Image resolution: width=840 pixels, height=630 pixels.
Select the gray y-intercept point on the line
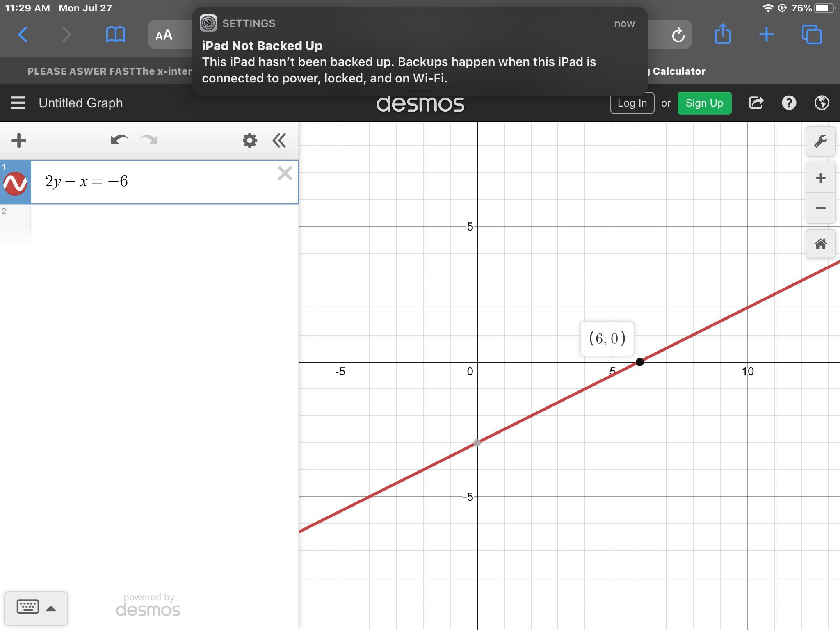(x=477, y=443)
